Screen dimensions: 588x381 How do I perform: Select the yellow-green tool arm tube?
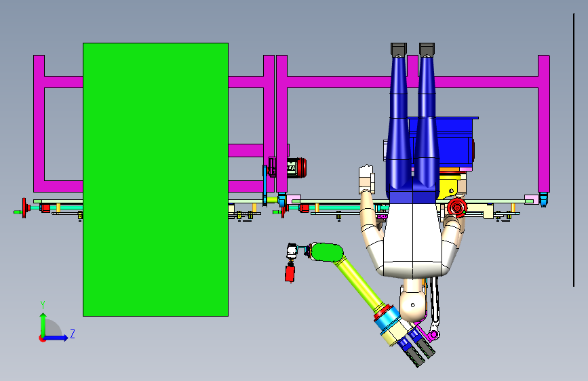tap(359, 284)
